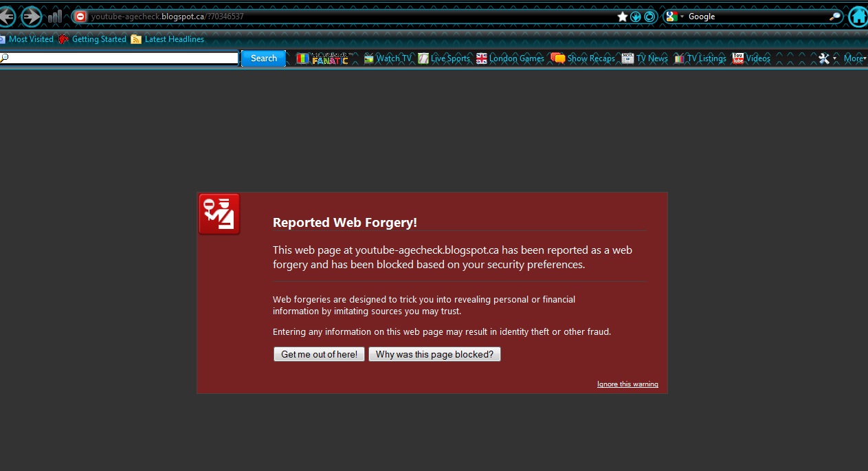Viewport: 868px width, 471px height.
Task: Click the toolbar search text field
Action: tap(120, 58)
